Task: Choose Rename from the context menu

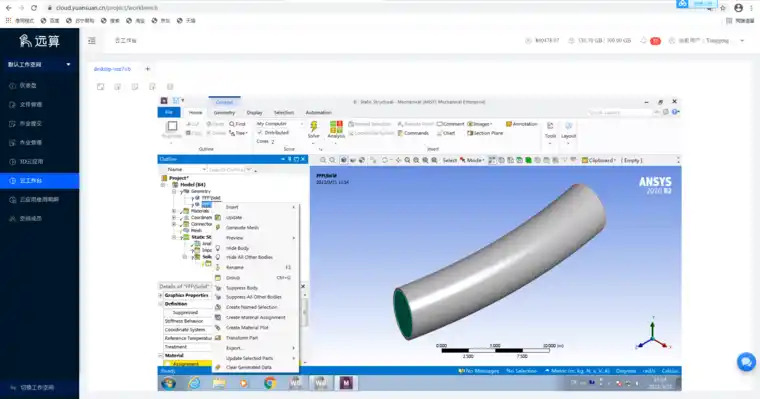Action: coord(256,267)
